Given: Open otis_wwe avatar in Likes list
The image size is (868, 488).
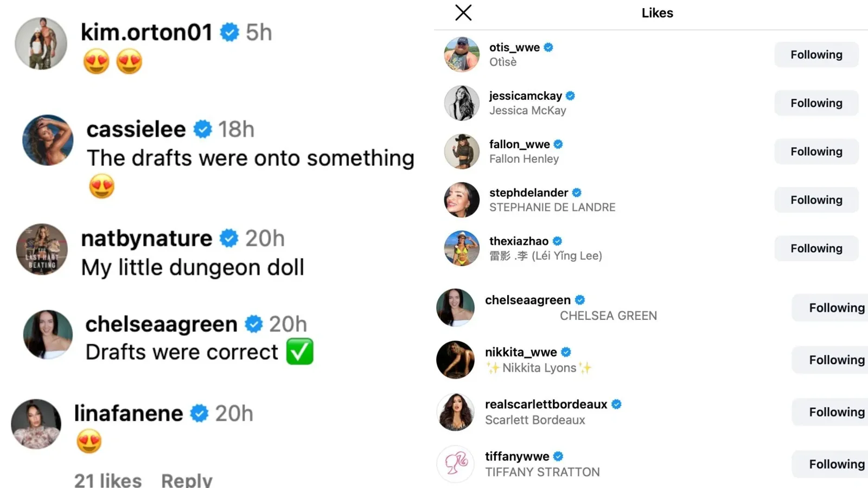Looking at the screenshot, I should pos(462,54).
